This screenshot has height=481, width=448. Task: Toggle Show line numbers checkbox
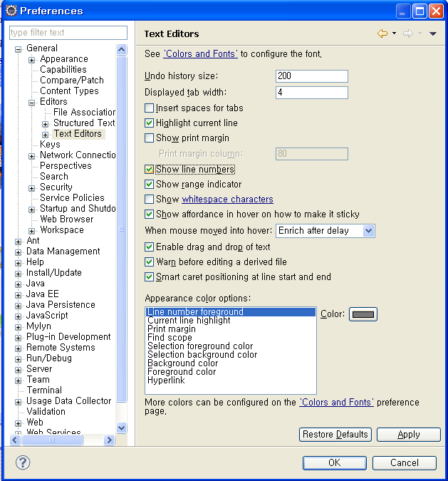coord(150,170)
